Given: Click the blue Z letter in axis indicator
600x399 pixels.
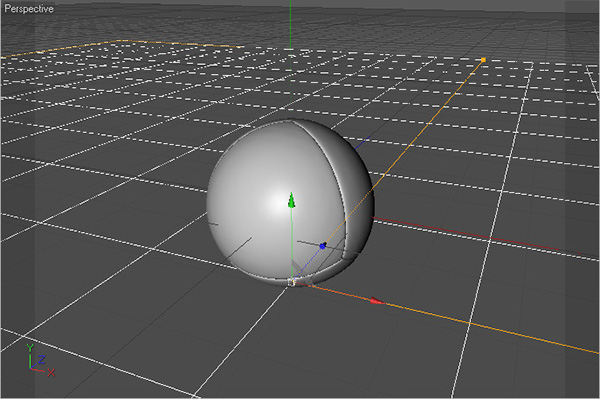Looking at the screenshot, I should coord(41,359).
